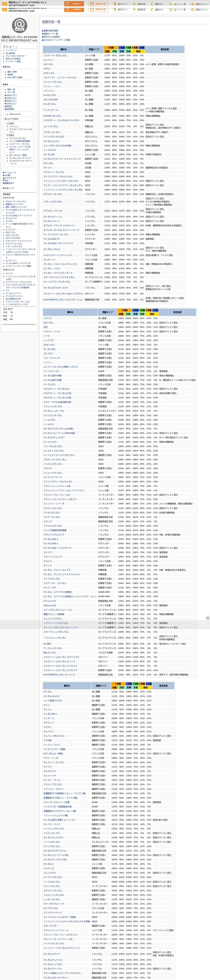210x980 pixels.
Task: Open アルトロンガンダム under 下方修正
Action: (17, 139)
